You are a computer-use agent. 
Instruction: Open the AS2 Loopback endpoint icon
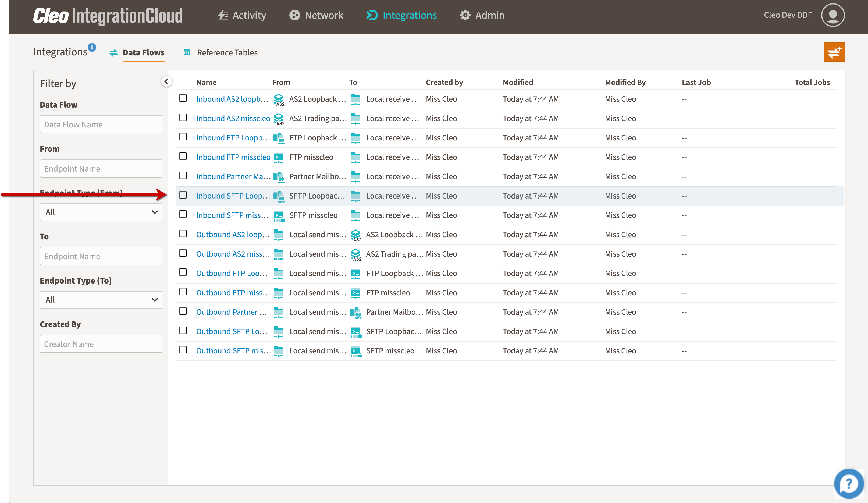point(279,100)
